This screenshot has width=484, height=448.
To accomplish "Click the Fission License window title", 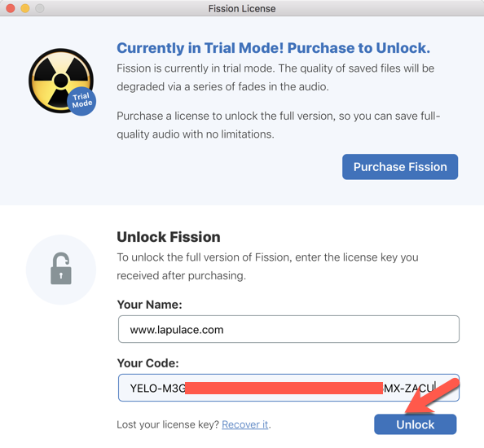I will point(242,8).
